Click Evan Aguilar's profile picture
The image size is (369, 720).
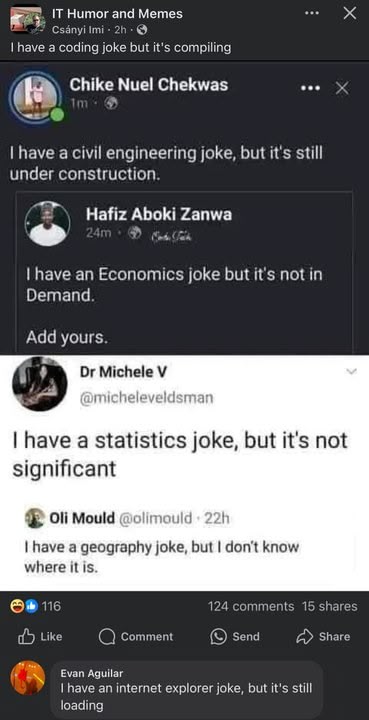(x=28, y=678)
